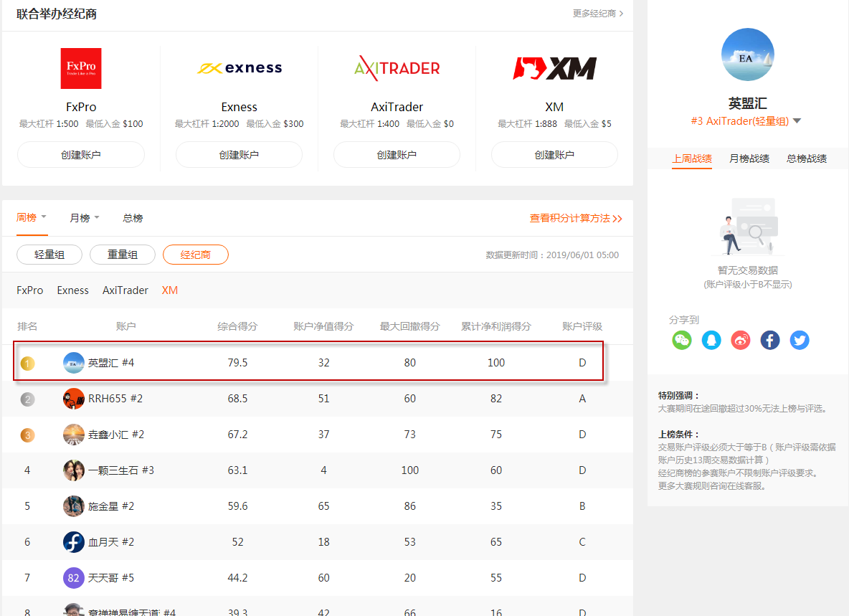The width and height of the screenshot is (849, 616).
Task: Open 查看积分计算方法 link
Action: pos(576,218)
